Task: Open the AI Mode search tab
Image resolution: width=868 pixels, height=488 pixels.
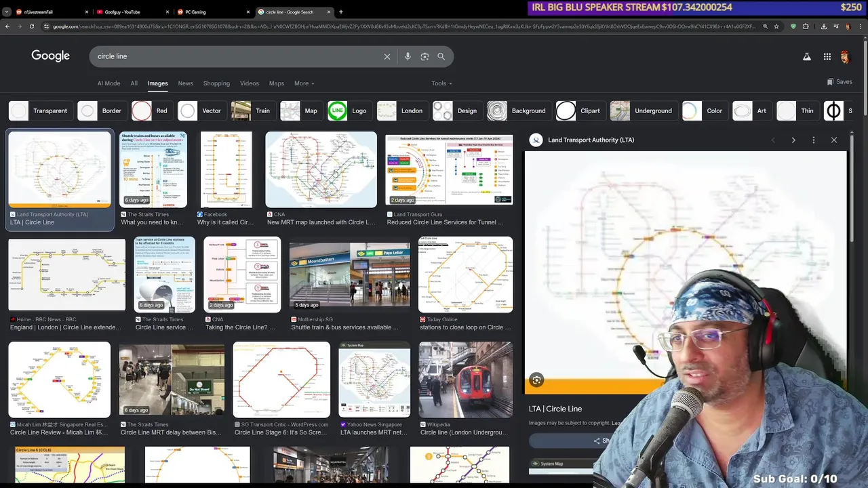Action: (108, 83)
